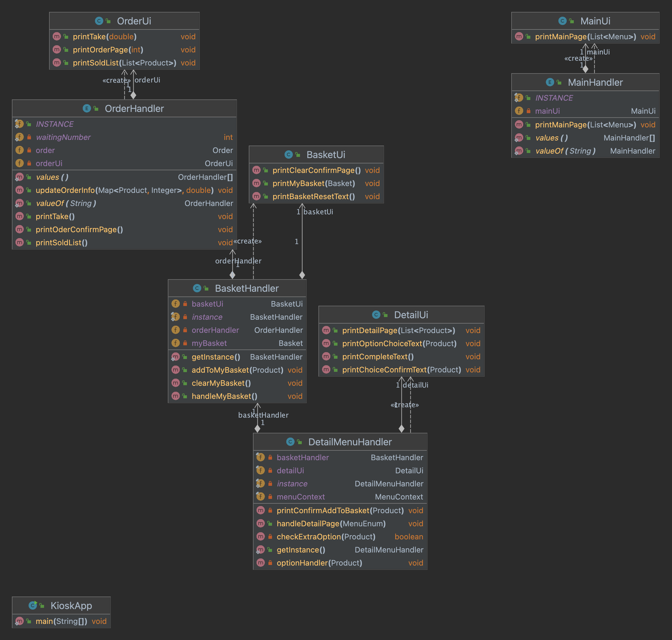The width and height of the screenshot is (672, 640).
Task: Click the class icon beside OrderUi title
Action: [x=99, y=21]
